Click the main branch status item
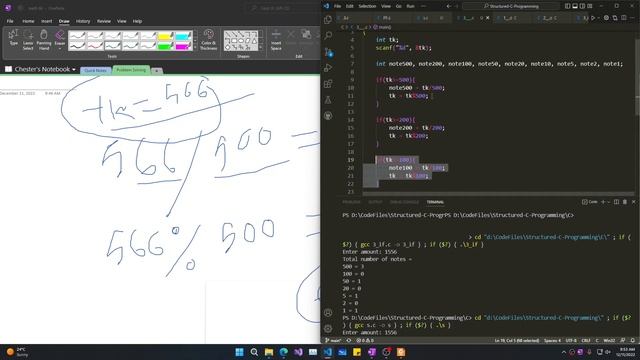Screen dimensions: 640x360 pos(333,340)
